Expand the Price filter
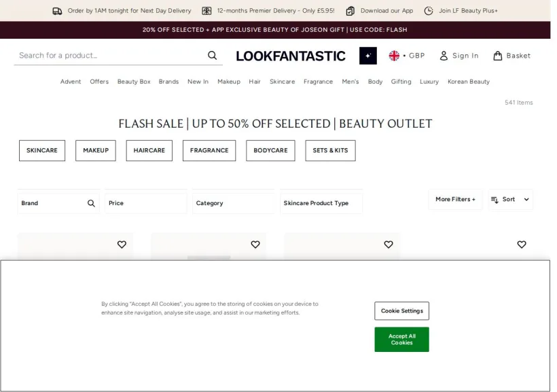 point(145,203)
